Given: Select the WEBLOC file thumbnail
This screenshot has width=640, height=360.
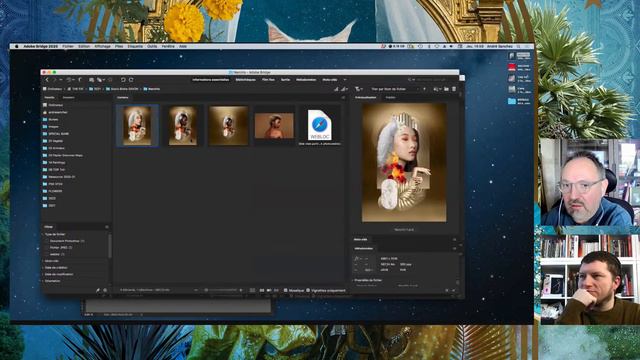Looking at the screenshot, I should 320,127.
